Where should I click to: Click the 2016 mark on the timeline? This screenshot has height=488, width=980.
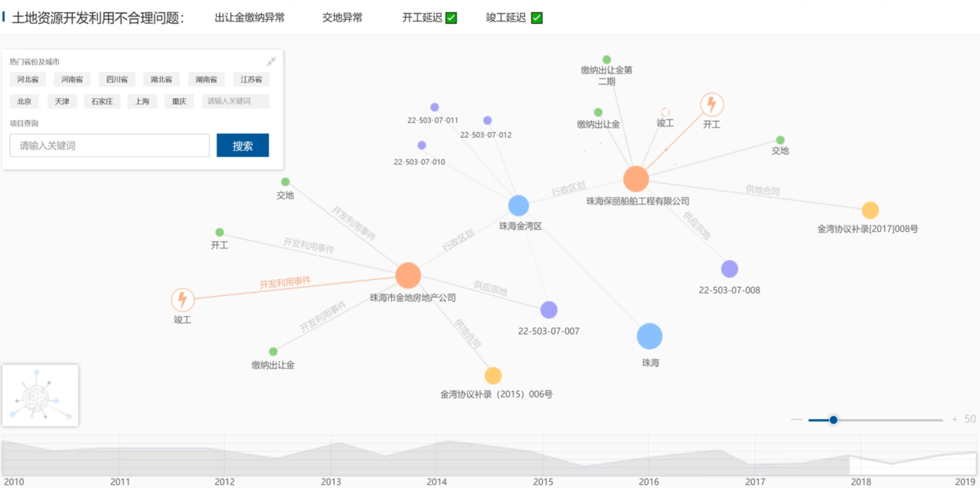pyautogui.click(x=649, y=481)
